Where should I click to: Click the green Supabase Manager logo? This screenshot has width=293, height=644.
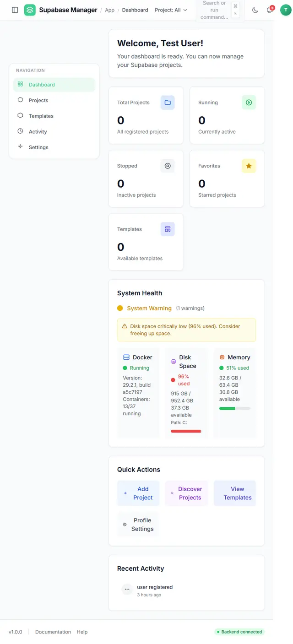pyautogui.click(x=30, y=10)
